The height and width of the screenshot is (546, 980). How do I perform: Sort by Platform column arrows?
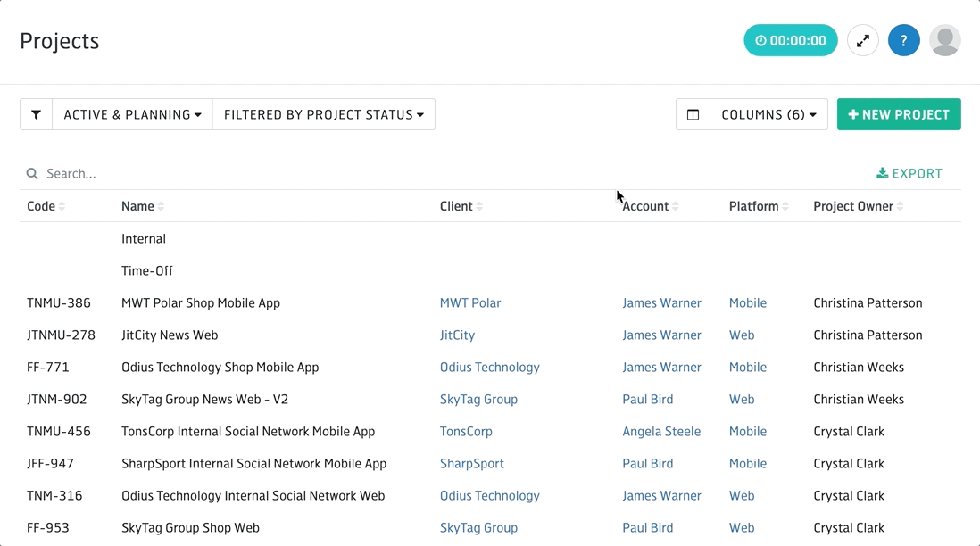[x=785, y=206]
